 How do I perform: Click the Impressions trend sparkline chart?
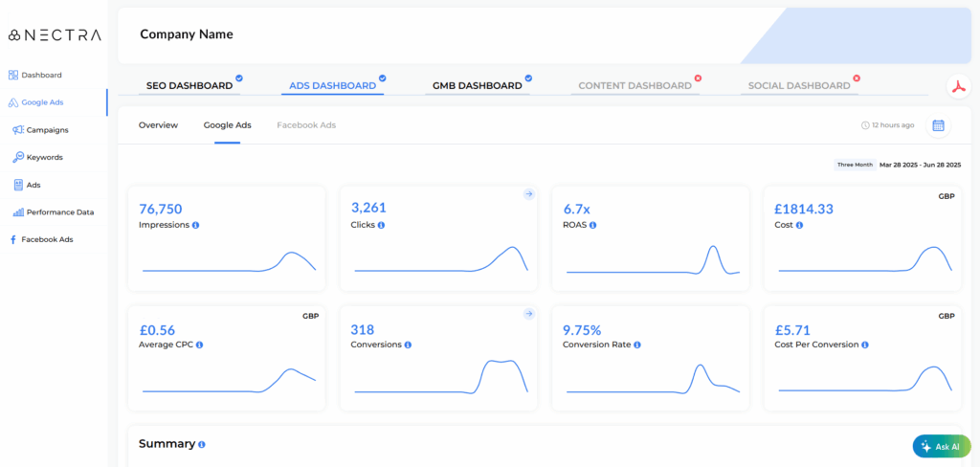(228, 262)
